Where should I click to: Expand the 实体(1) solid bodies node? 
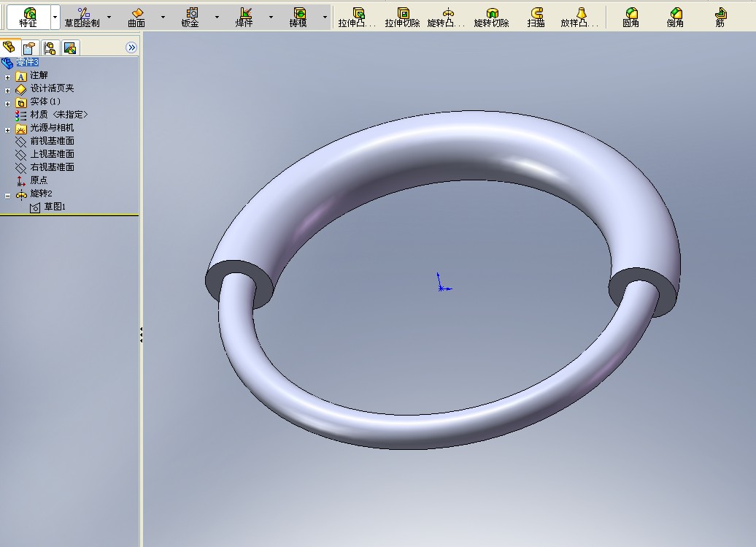pos(7,103)
